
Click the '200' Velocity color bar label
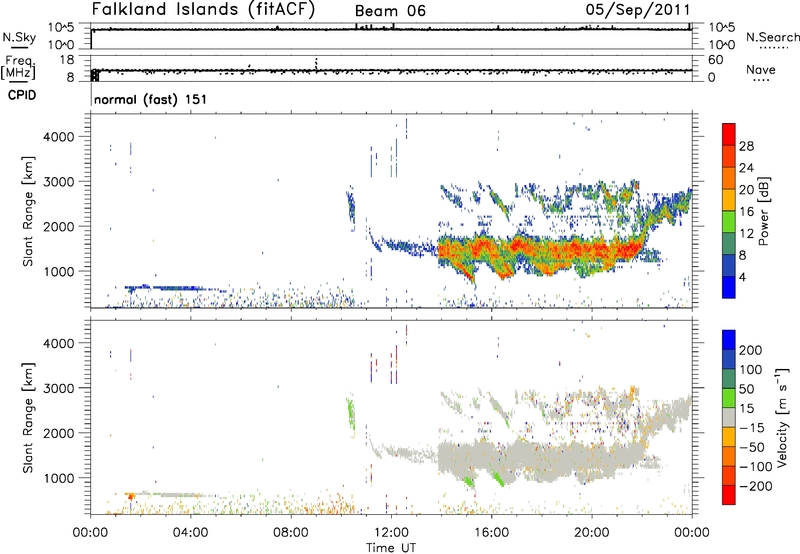click(x=750, y=350)
